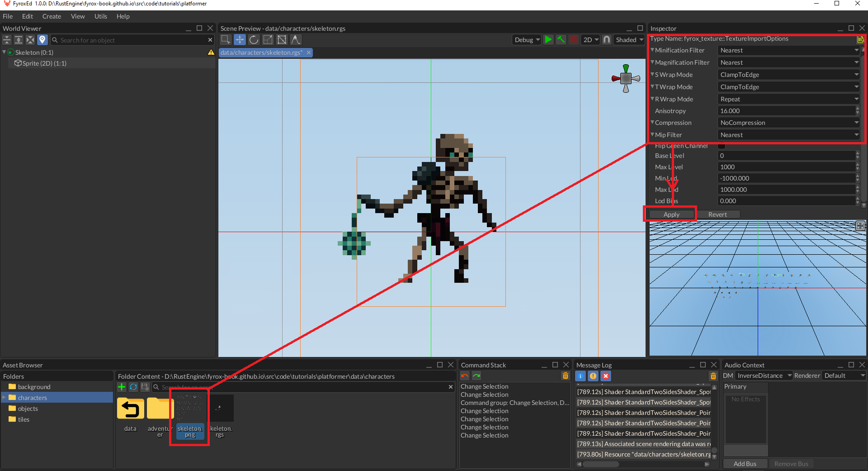Activate the Scale tool in scene toolbar
The width and height of the screenshot is (868, 471).
click(268, 40)
